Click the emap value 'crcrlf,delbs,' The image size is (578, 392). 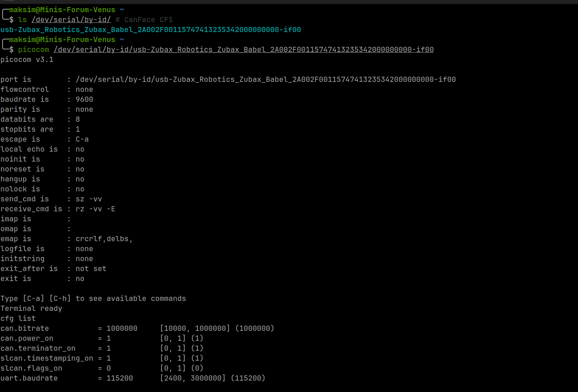pyautogui.click(x=104, y=239)
